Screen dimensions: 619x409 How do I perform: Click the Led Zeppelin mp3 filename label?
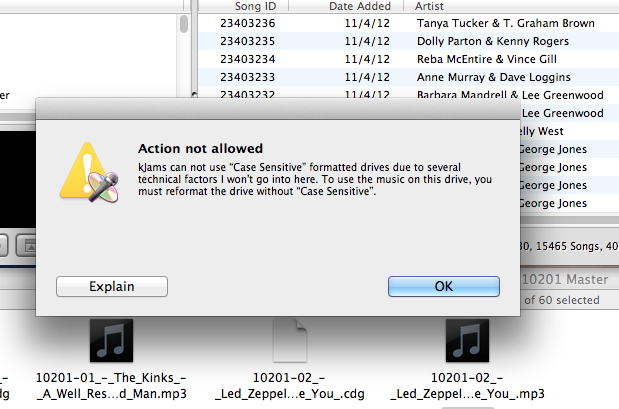point(467,387)
